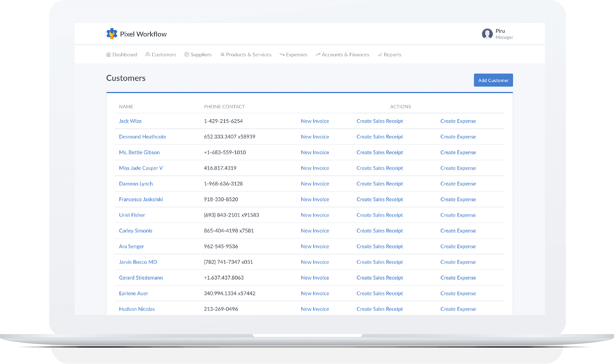Go to the Suppliers navigation tab

pyautogui.click(x=201, y=54)
